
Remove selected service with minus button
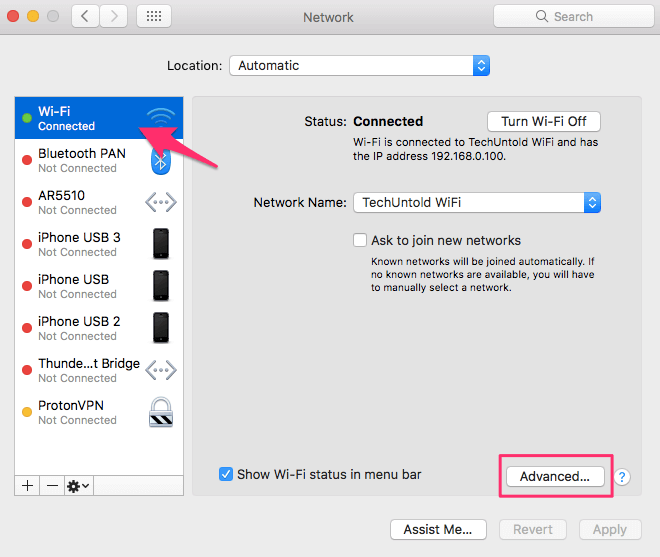tap(52, 486)
